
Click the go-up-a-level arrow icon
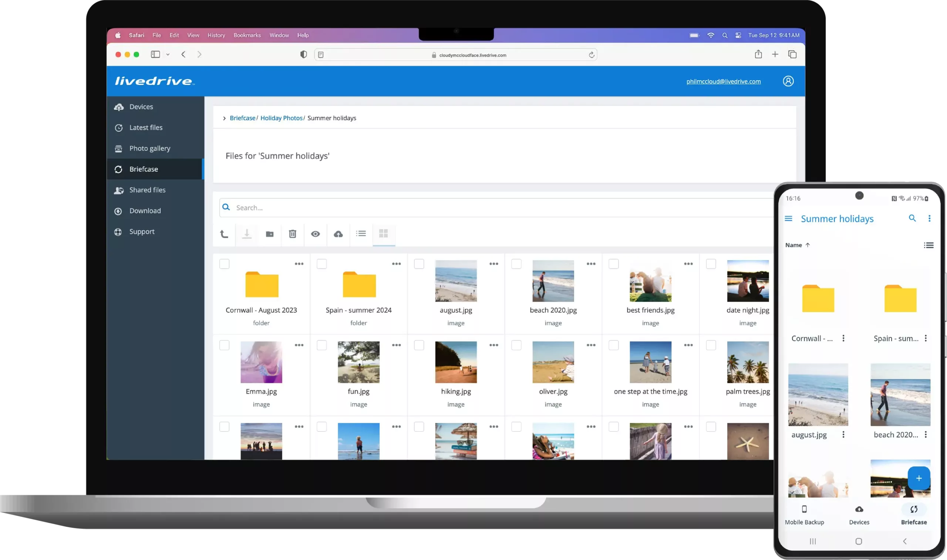pyautogui.click(x=224, y=234)
